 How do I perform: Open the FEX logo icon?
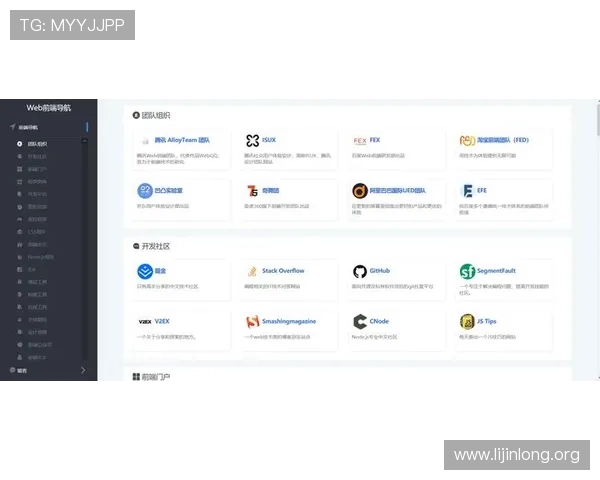360,141
